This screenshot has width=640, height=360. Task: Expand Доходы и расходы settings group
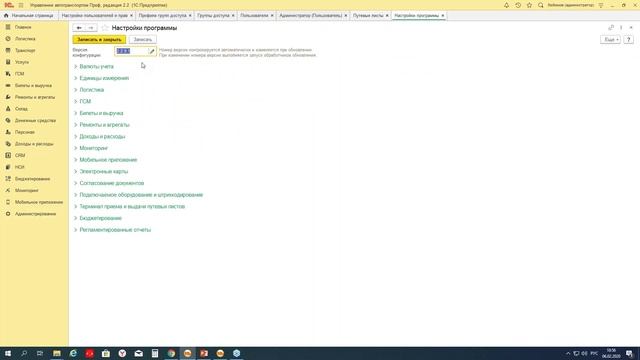[x=102, y=137]
